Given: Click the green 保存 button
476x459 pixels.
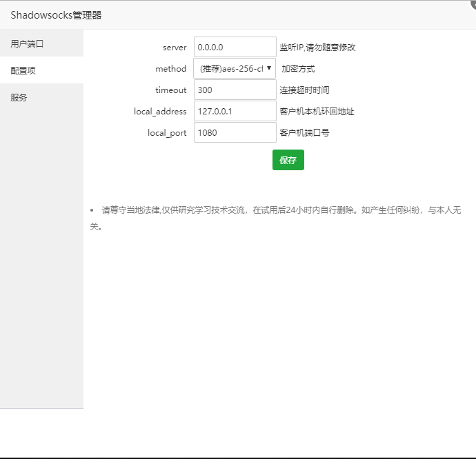Looking at the screenshot, I should pyautogui.click(x=288, y=160).
